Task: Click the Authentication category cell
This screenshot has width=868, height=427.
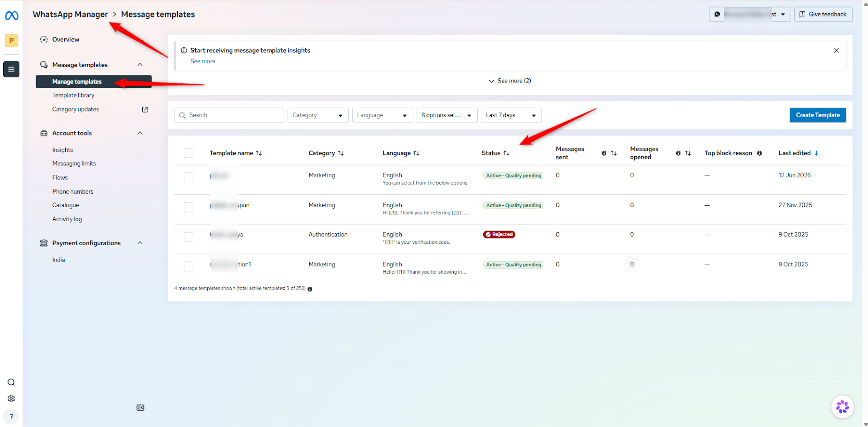Action: coord(328,235)
